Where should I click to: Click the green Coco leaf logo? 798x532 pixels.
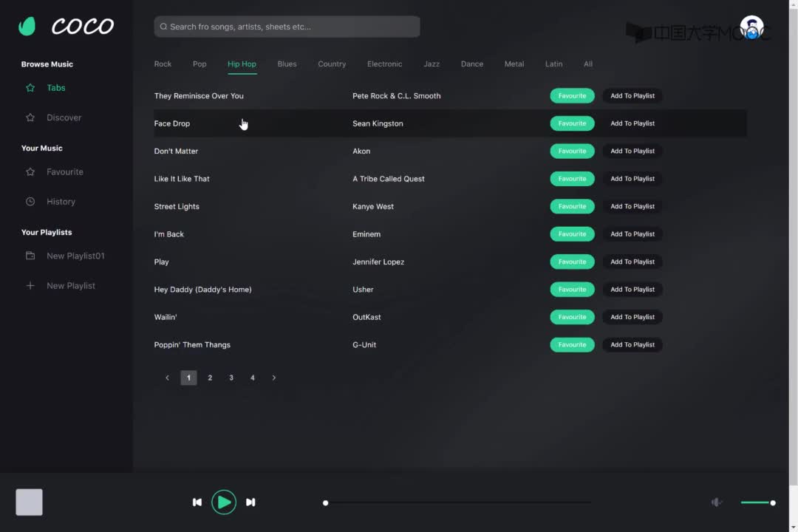[x=27, y=26]
